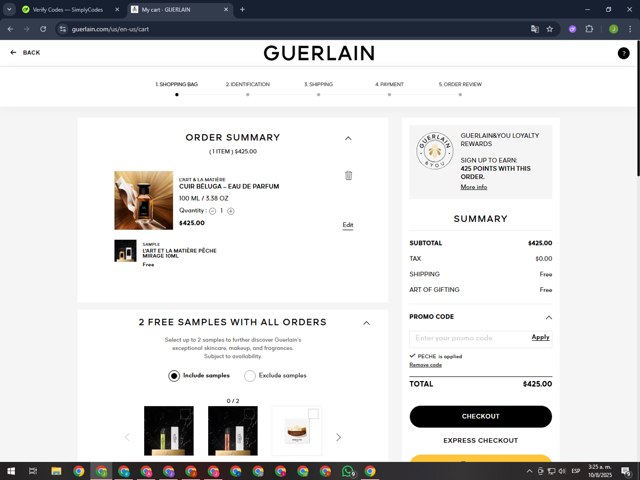Image resolution: width=640 pixels, height=480 pixels.
Task: Open site information icon in address bar
Action: click(x=62, y=29)
